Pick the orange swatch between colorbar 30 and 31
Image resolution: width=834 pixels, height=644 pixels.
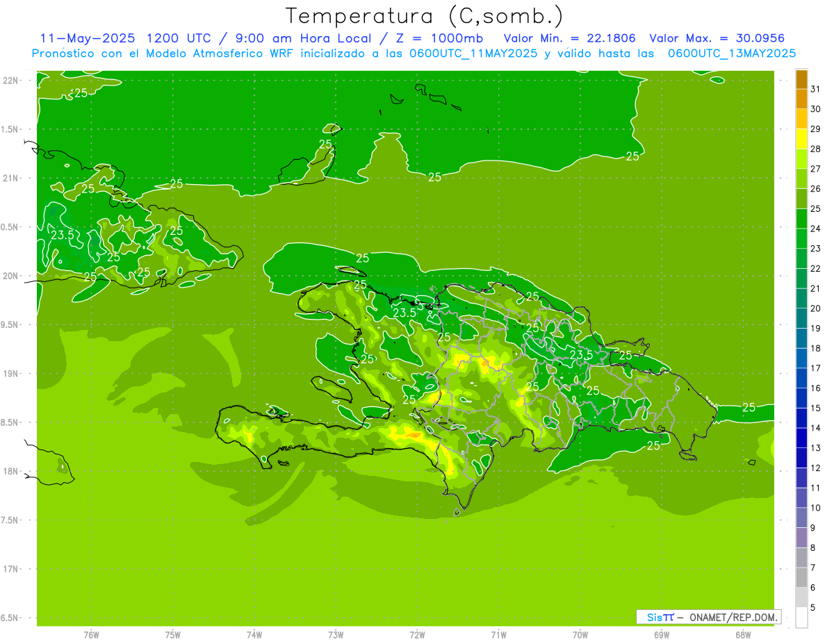coord(801,99)
